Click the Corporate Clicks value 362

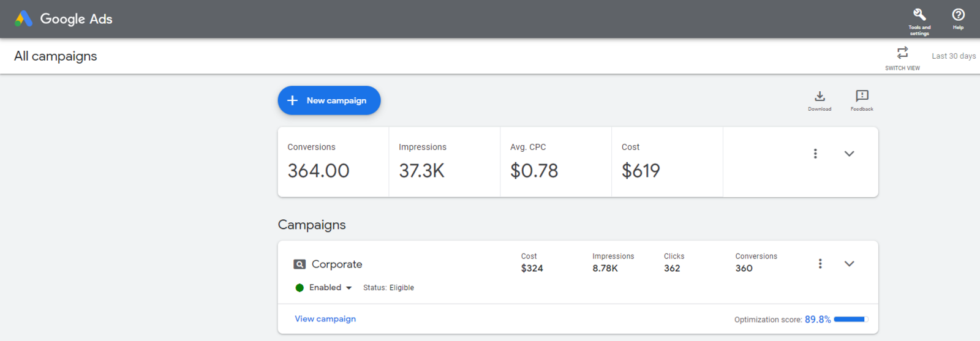[x=672, y=268]
